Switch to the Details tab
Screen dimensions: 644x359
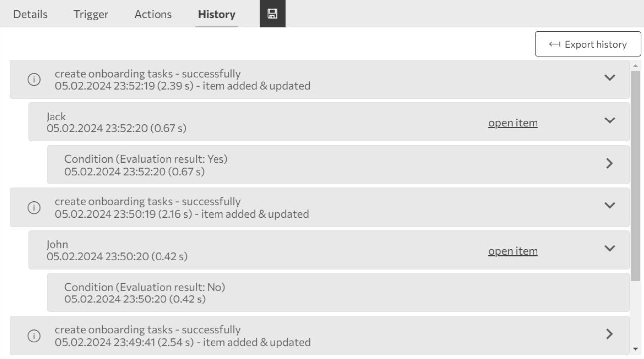[x=30, y=14]
